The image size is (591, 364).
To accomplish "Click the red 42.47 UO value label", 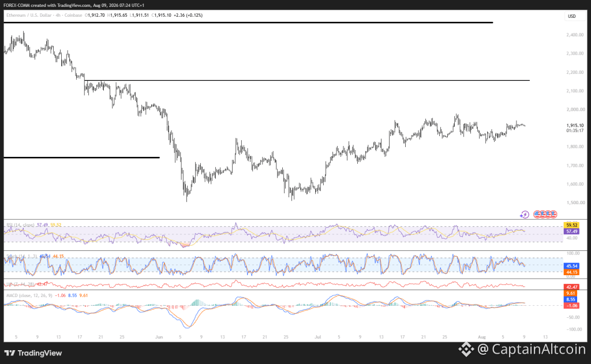I will 572,287.
